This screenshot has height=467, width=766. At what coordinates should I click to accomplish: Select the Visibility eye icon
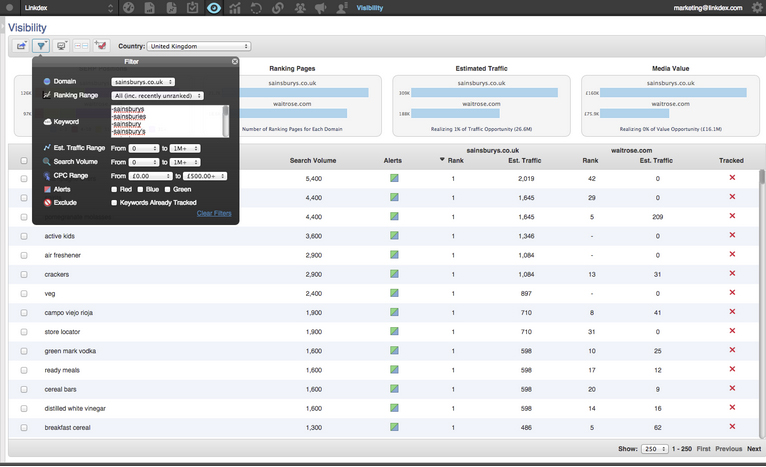(213, 8)
